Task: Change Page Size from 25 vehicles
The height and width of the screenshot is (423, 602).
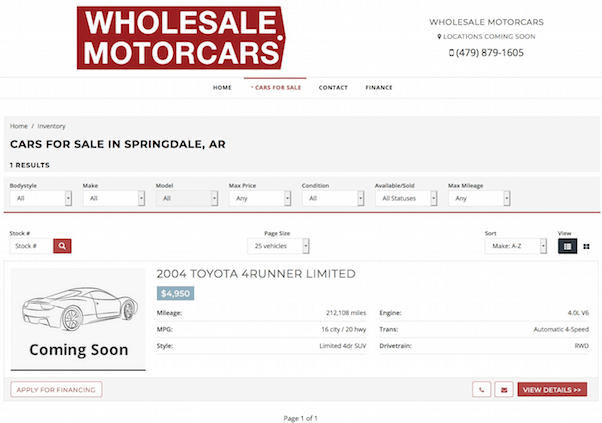Action: click(x=280, y=245)
